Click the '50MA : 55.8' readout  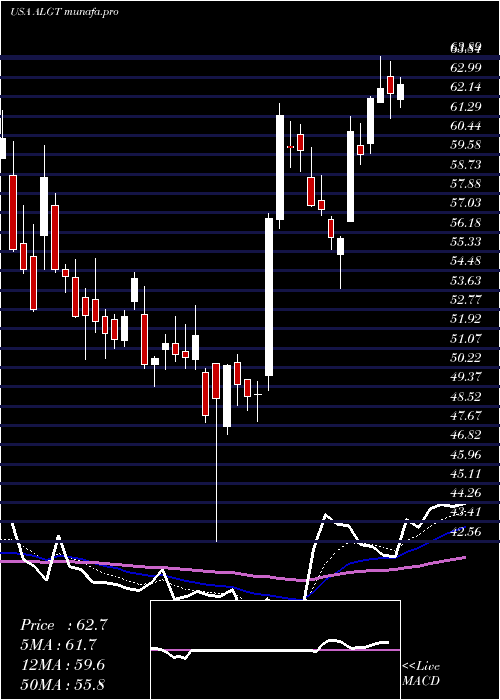coord(62,685)
